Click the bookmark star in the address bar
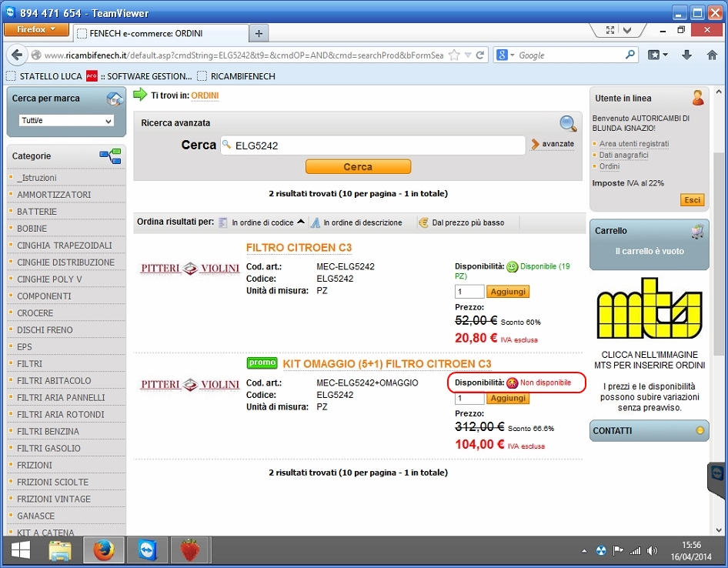Viewport: 728px width, 568px height. pos(454,55)
